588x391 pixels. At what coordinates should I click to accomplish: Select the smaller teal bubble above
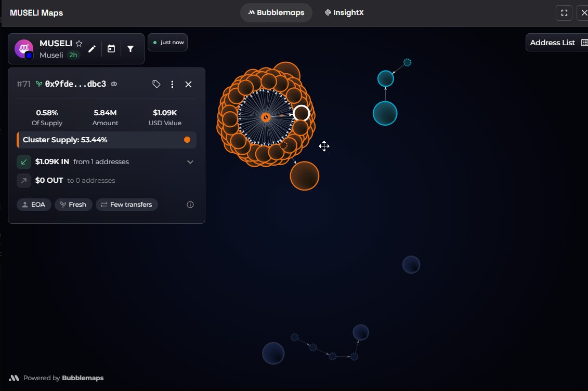coord(385,78)
